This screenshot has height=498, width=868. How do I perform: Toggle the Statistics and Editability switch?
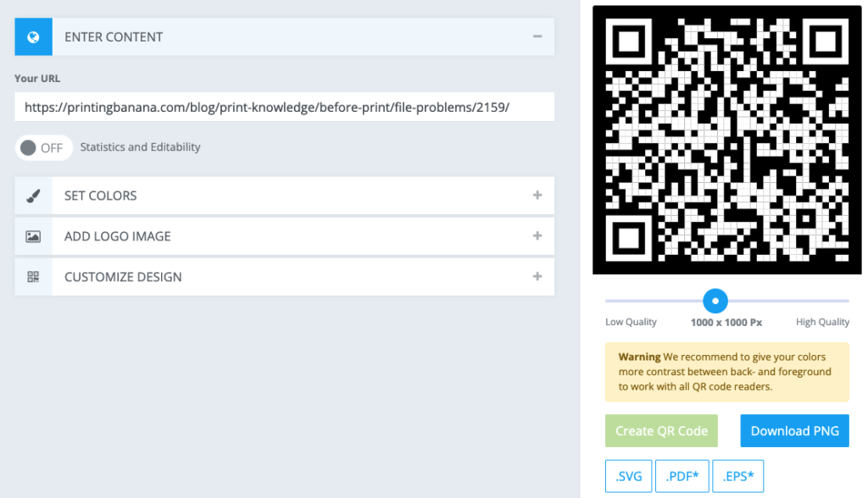44,147
